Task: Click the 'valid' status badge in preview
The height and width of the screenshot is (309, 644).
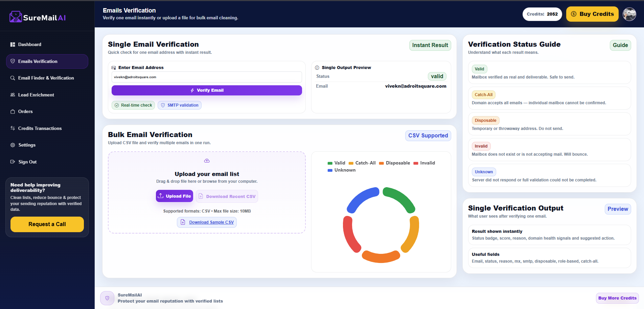Action: [x=437, y=76]
